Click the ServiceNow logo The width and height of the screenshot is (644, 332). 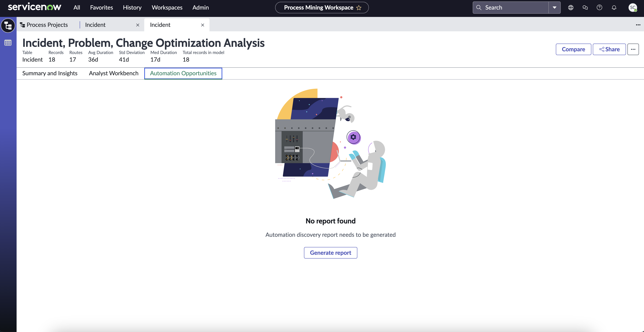34,7
